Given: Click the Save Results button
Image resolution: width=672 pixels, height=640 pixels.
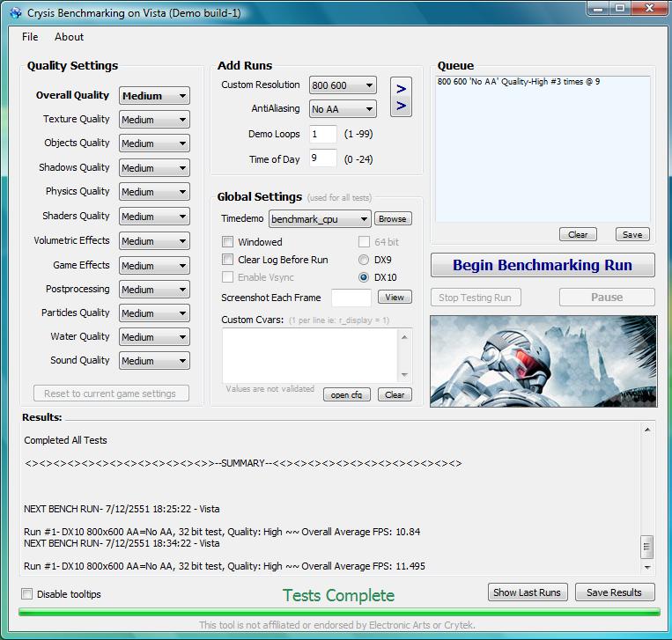Looking at the screenshot, I should point(615,592).
